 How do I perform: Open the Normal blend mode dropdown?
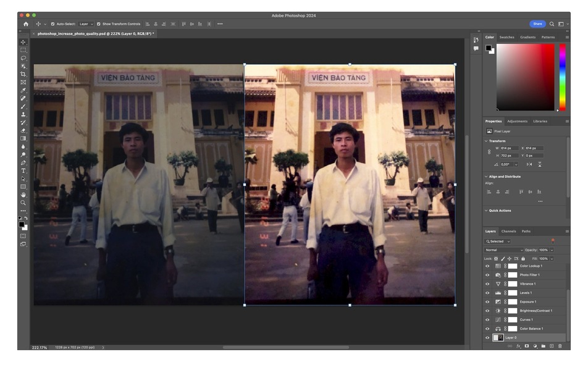[503, 250]
